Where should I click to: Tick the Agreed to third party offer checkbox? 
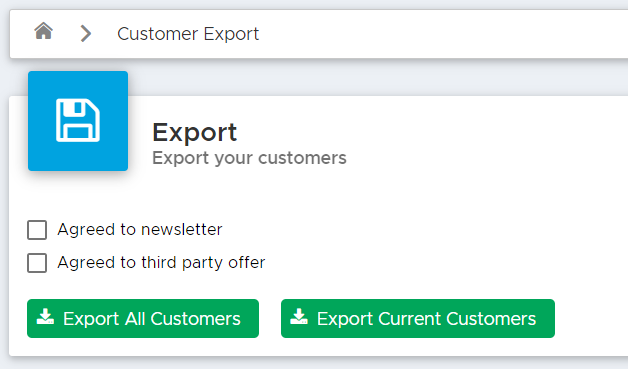[x=37, y=263]
